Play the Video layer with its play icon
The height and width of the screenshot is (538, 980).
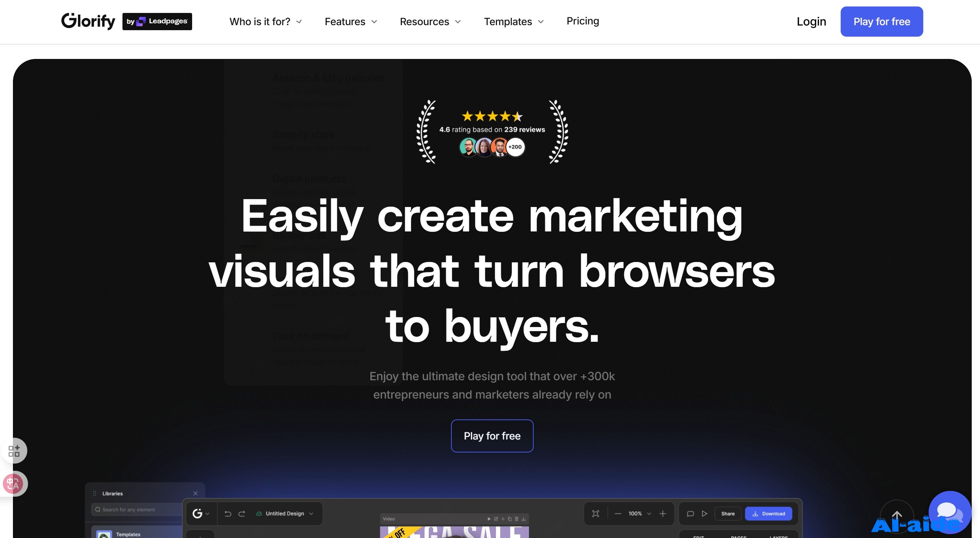tap(489, 519)
